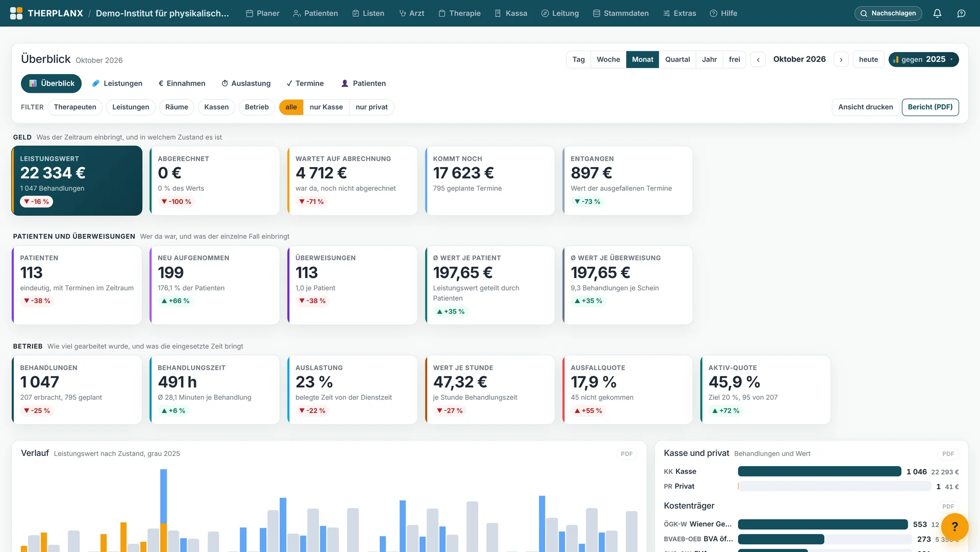Click Bericht (PDF) button
The image size is (980, 552).
[x=930, y=107]
